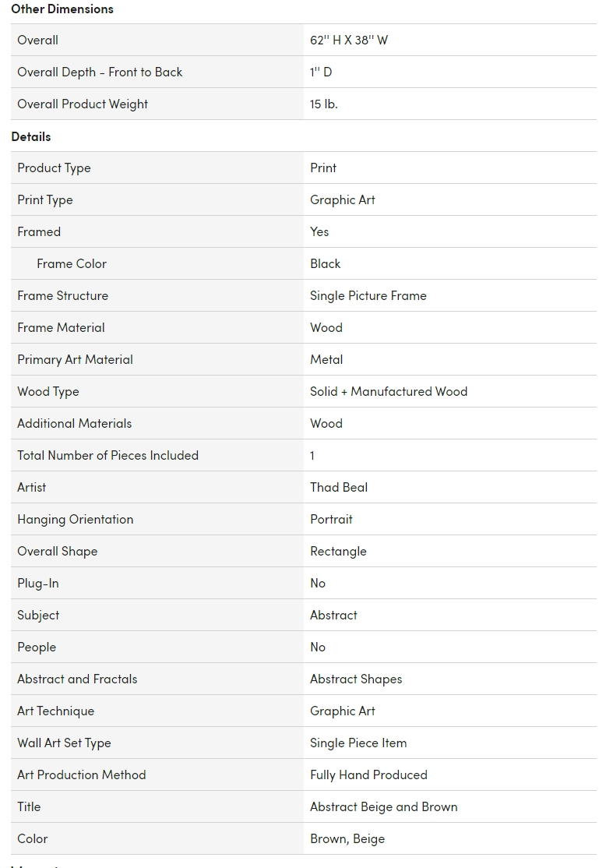The image size is (599, 868).
Task: Click the overall size value 62'' H X 38'' W
Action: click(x=349, y=41)
